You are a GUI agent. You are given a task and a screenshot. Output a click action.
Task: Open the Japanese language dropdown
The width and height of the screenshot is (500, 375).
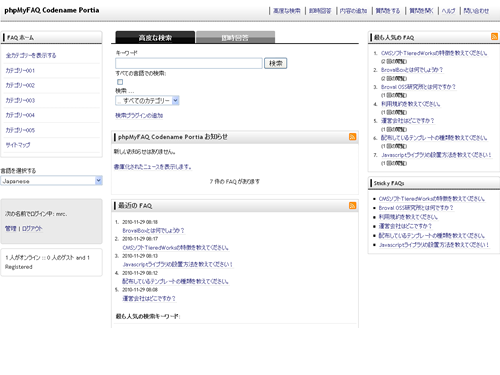(x=51, y=181)
